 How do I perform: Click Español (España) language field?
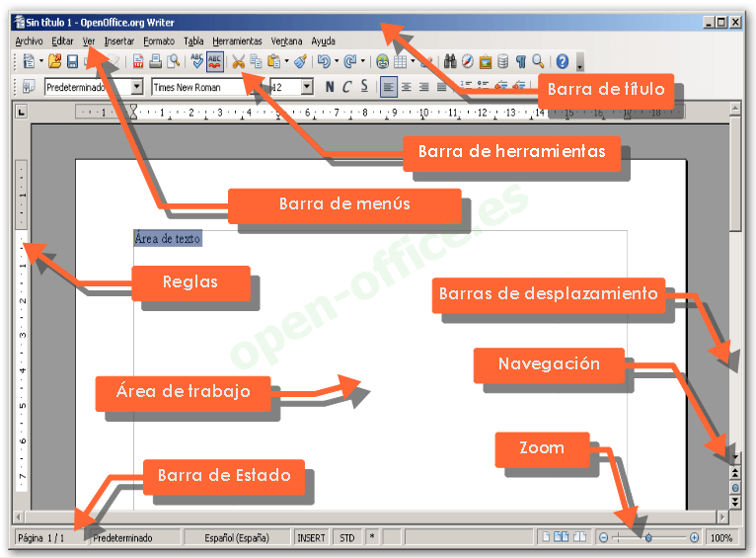point(237,537)
